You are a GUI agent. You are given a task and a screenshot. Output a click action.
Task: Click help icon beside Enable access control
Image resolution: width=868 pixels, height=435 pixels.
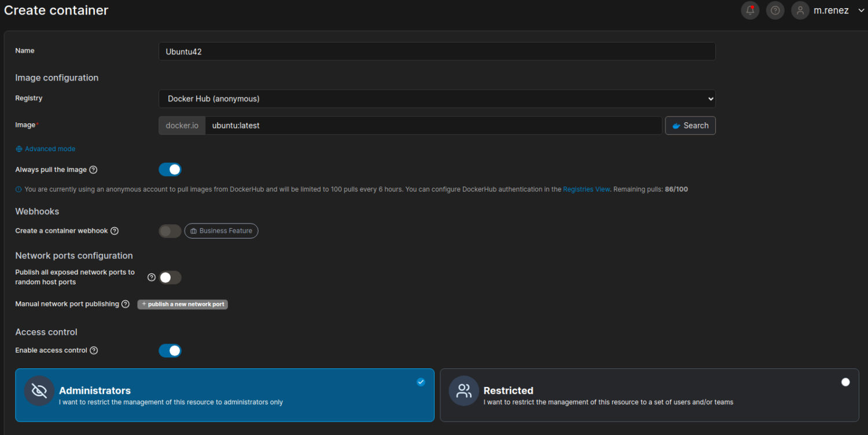[94, 350]
